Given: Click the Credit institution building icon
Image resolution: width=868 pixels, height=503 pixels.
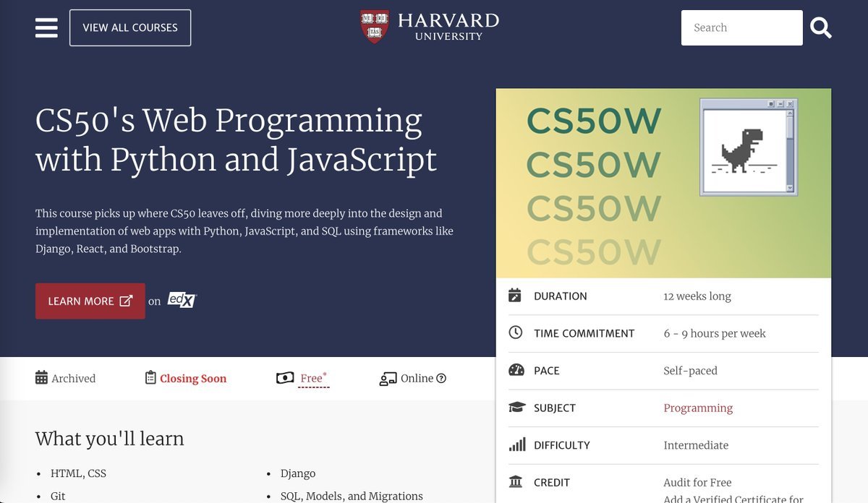Looking at the screenshot, I should tap(516, 482).
